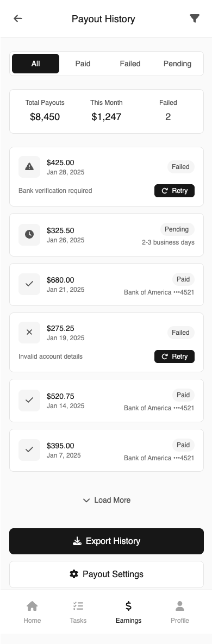Tap the back arrow icon
This screenshot has width=212, height=644.
click(17, 18)
